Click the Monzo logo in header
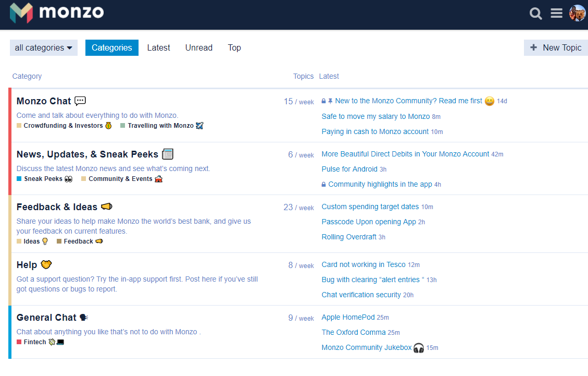Image resolution: width=588 pixels, height=376 pixels. 57,13
